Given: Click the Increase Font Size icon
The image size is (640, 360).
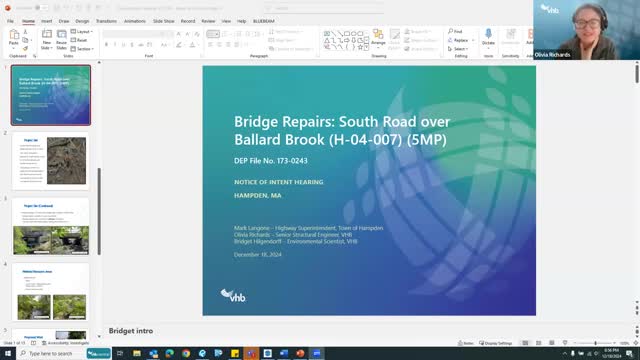Looking at the screenshot, I should pos(178,34).
